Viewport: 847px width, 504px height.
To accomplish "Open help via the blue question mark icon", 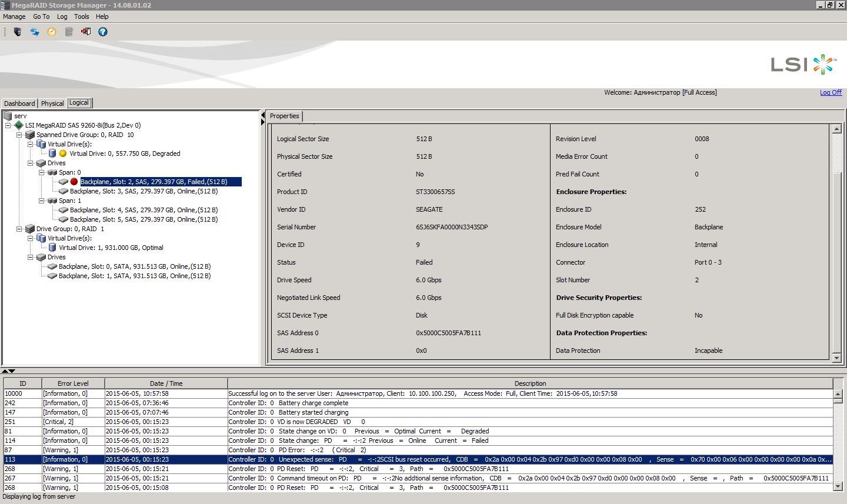I will (103, 32).
